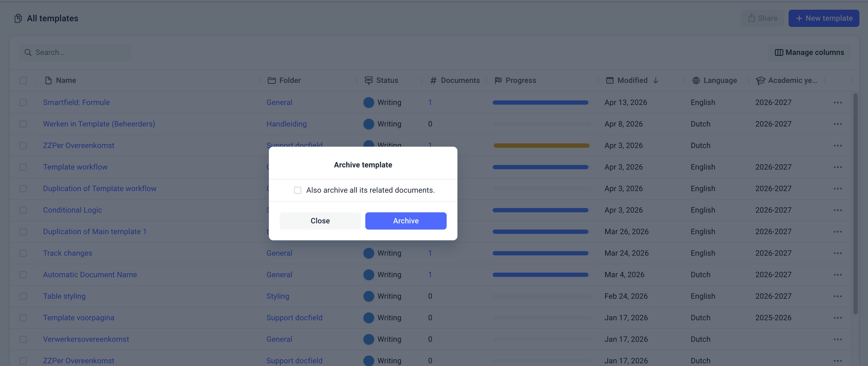Check 'Also archive all related documents' box
Screen dimensions: 868x366
tap(297, 190)
